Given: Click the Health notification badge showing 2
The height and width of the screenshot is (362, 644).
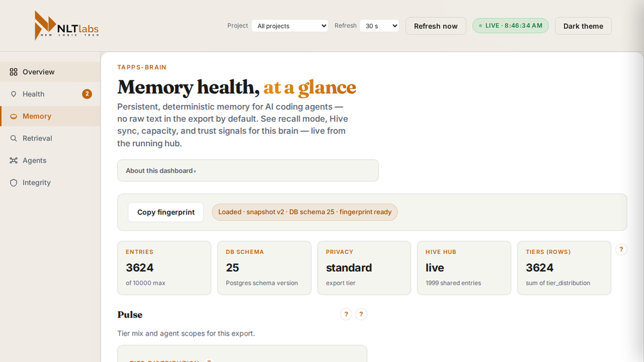Looking at the screenshot, I should 87,94.
